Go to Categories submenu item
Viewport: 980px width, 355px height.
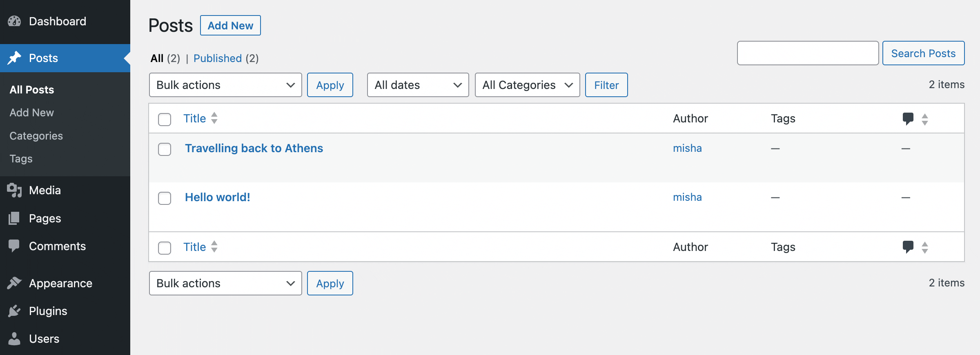(x=36, y=136)
